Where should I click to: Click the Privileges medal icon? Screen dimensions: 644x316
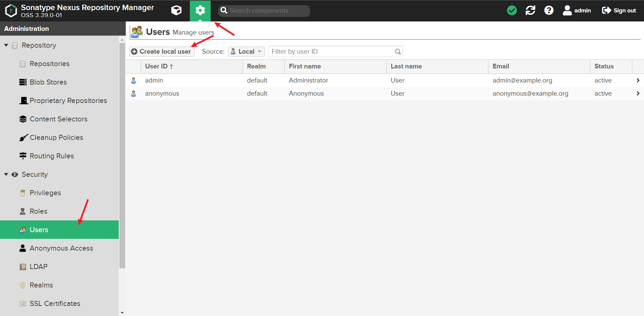tap(23, 193)
